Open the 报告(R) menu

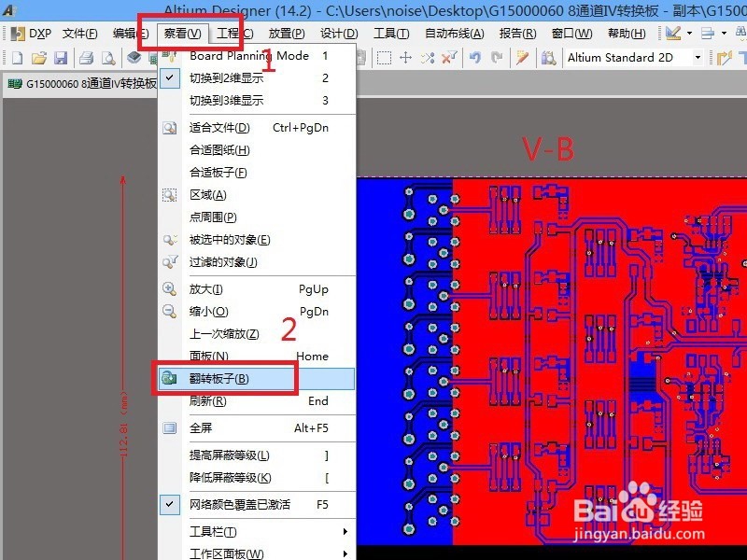517,34
